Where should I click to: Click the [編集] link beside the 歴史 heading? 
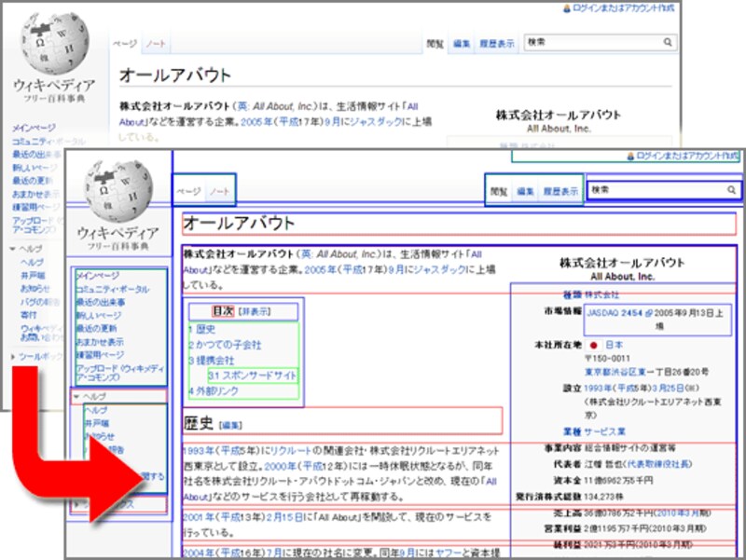[x=230, y=426]
